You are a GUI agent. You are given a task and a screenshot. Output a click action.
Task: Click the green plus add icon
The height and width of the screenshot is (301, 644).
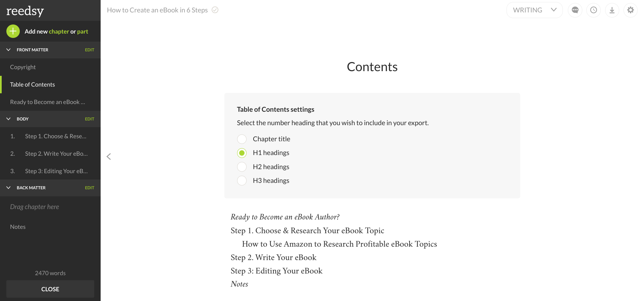click(13, 32)
